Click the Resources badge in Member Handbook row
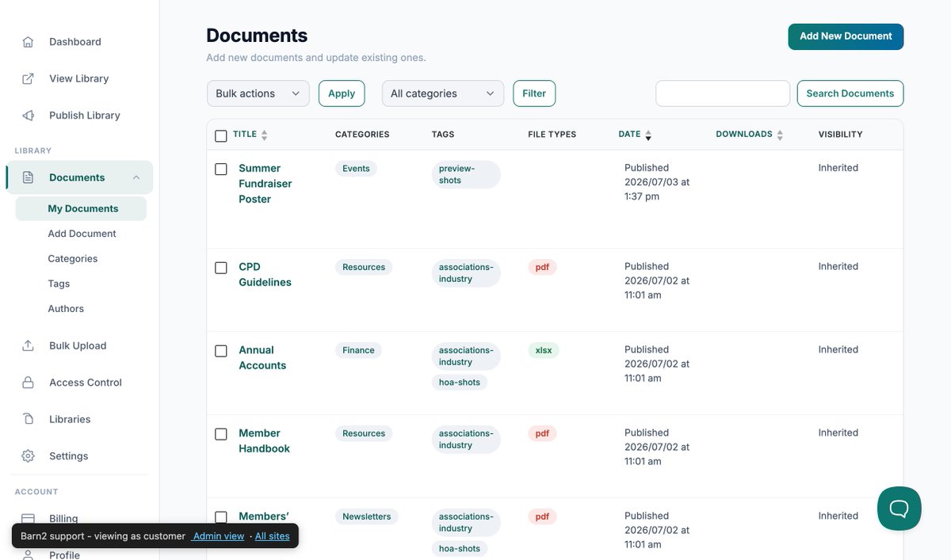This screenshot has width=951, height=560. click(x=364, y=433)
